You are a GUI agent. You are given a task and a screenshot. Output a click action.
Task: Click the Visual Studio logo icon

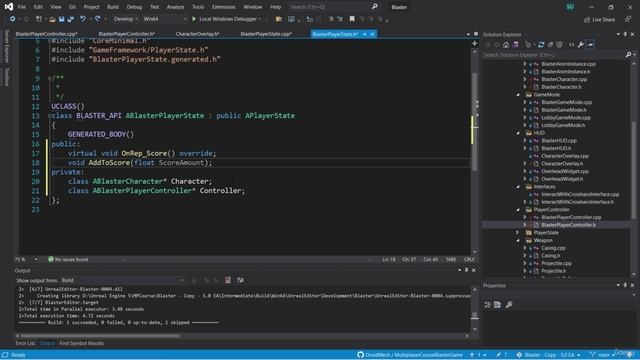(9, 7)
